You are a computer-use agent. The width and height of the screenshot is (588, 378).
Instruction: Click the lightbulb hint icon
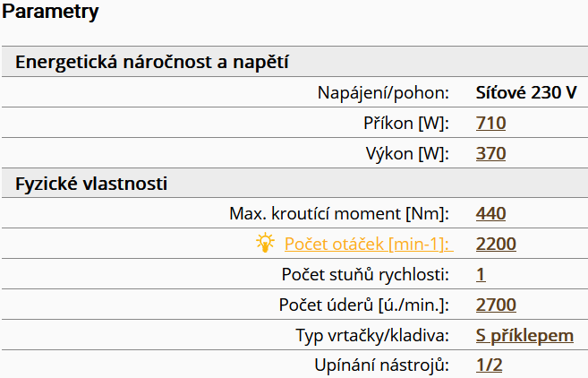(x=265, y=243)
